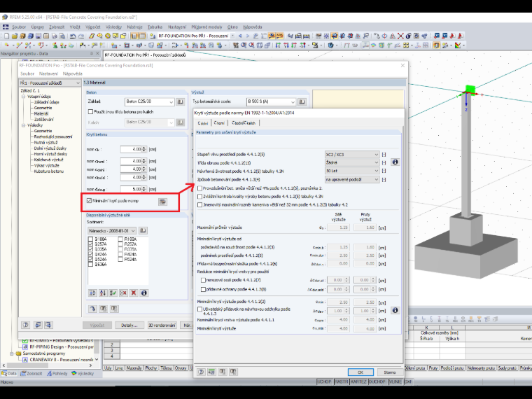Click the help icon in RF-FOUNDATION Pro window
The image size is (532, 399).
[25, 325]
